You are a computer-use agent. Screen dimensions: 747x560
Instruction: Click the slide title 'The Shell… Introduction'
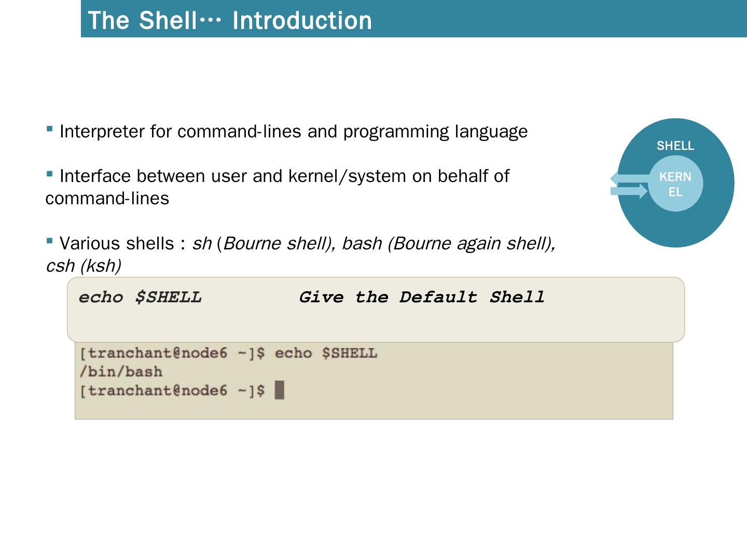click(x=230, y=21)
